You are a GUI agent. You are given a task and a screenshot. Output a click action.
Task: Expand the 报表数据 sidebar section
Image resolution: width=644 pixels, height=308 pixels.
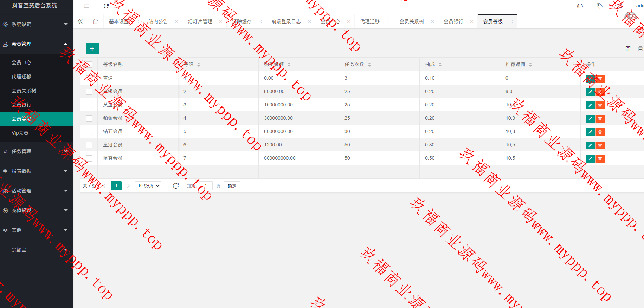(35, 171)
